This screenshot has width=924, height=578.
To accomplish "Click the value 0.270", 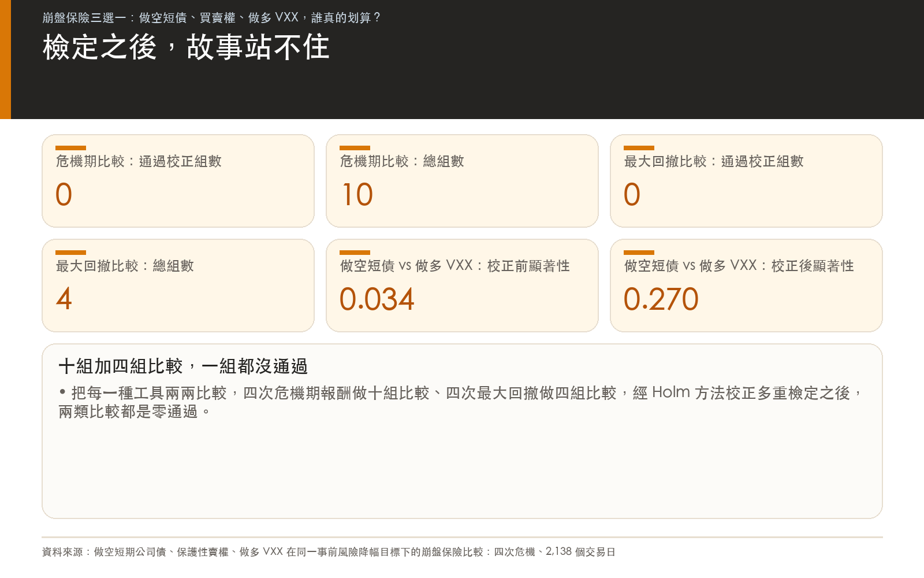I will coord(661,299).
